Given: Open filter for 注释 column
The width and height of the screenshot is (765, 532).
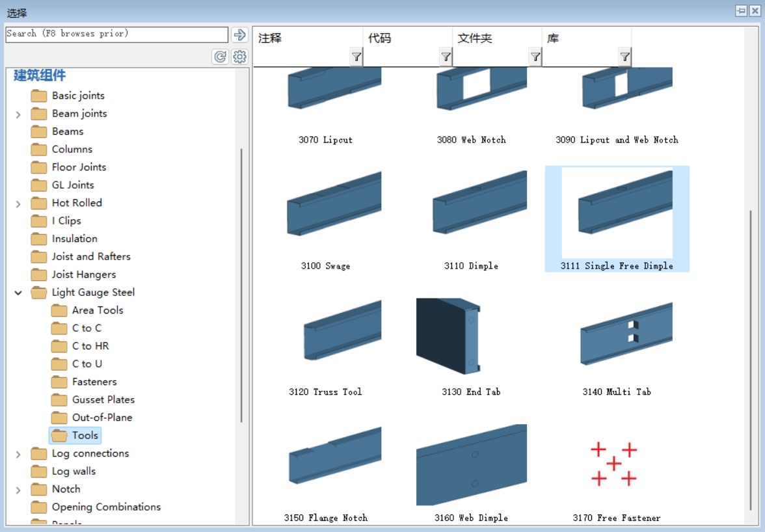Looking at the screenshot, I should [356, 57].
